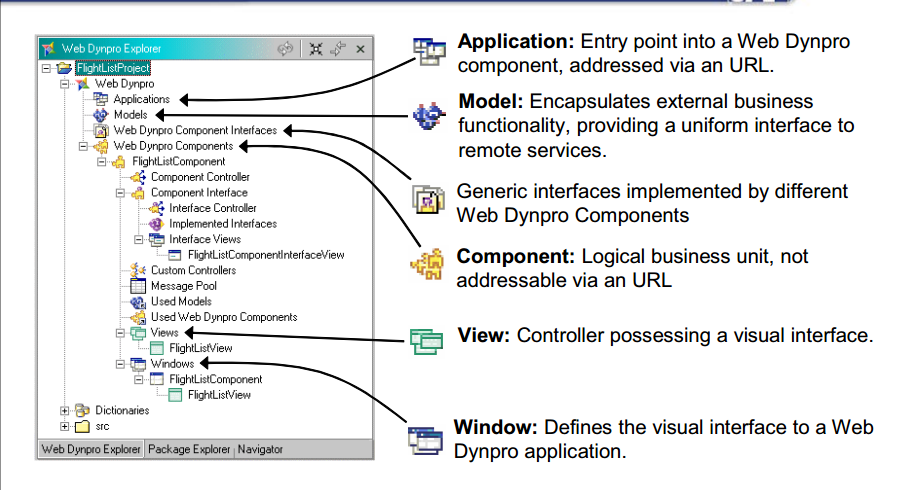Click the 'Model:' heading text
This screenshot has height=490, width=908.
pos(490,101)
